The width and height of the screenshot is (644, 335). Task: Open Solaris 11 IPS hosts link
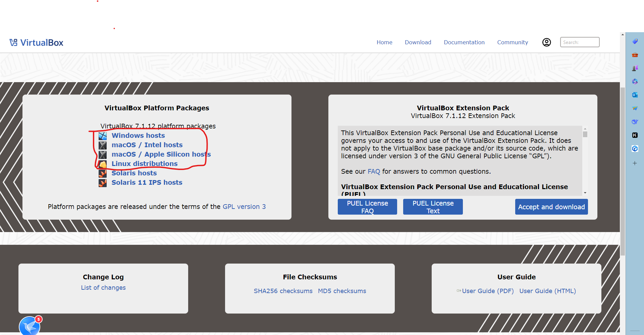(147, 182)
